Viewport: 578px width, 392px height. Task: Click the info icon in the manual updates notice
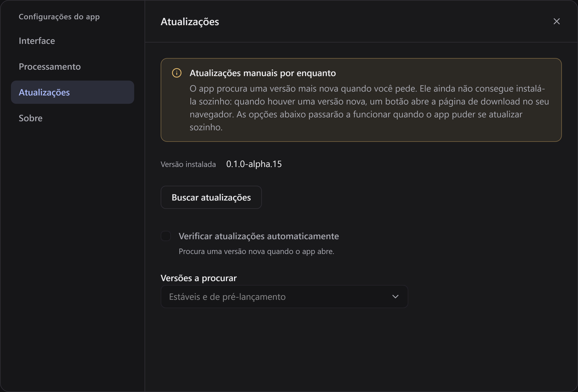(177, 73)
